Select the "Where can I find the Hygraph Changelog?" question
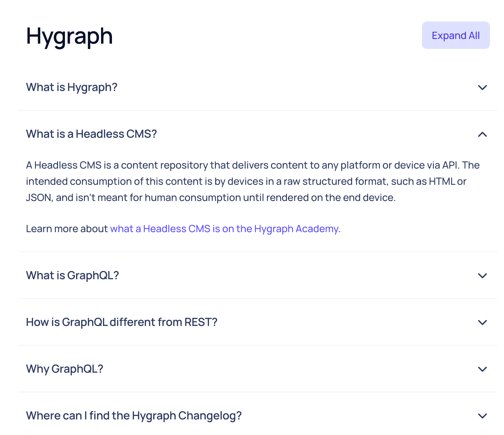 [133, 415]
